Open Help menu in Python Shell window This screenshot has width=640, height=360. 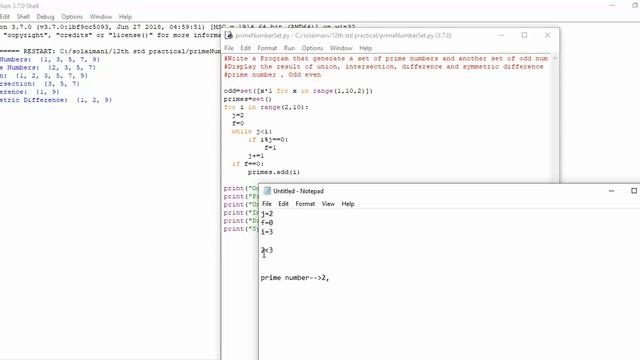click(x=125, y=17)
